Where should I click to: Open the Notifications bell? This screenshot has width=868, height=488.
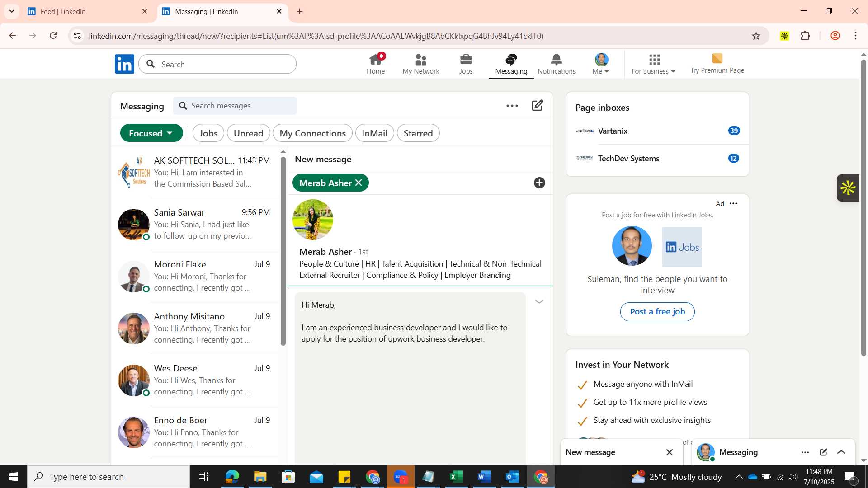tap(557, 64)
